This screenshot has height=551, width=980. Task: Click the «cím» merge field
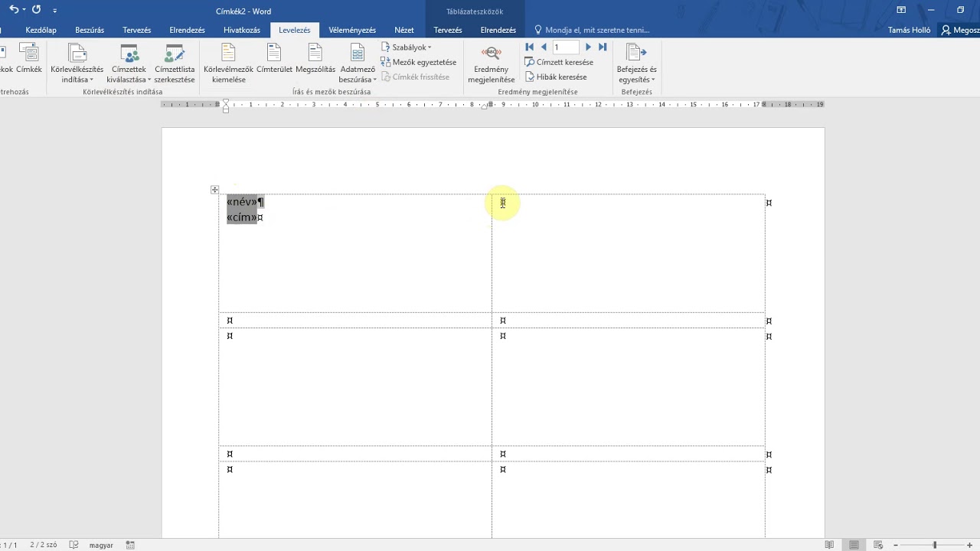[x=241, y=217]
